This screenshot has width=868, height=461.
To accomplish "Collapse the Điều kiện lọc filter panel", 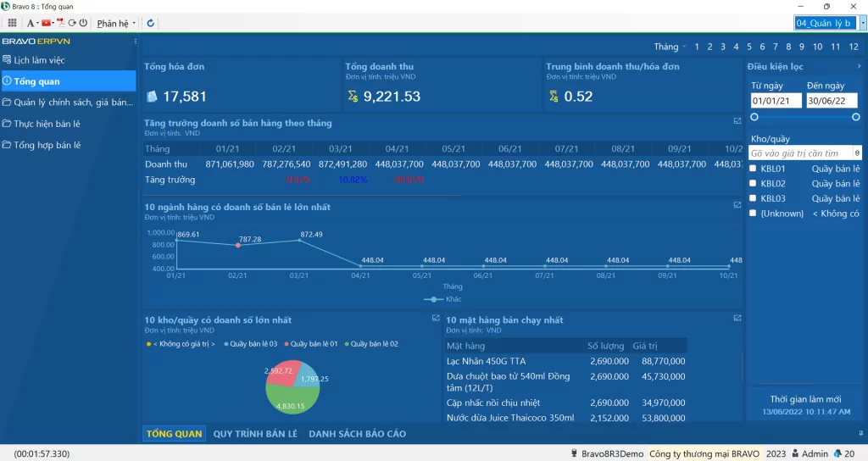I will point(859,66).
